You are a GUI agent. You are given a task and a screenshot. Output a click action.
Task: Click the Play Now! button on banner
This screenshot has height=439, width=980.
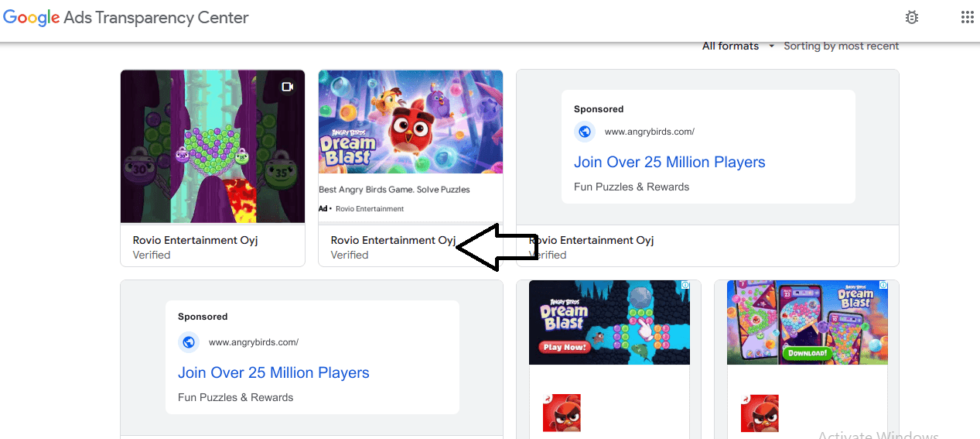(565, 347)
